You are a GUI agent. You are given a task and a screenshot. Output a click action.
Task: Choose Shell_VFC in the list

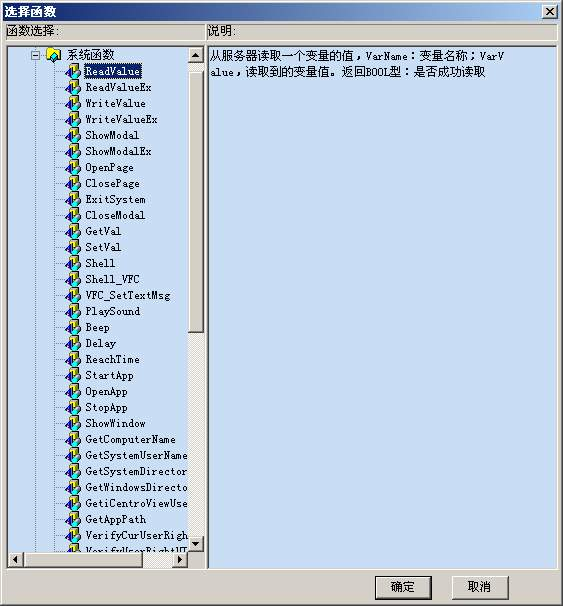point(112,279)
